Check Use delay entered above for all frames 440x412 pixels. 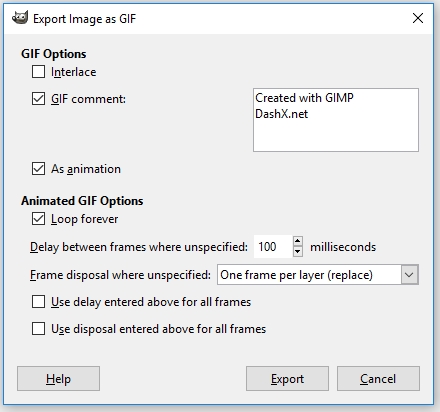click(x=38, y=302)
